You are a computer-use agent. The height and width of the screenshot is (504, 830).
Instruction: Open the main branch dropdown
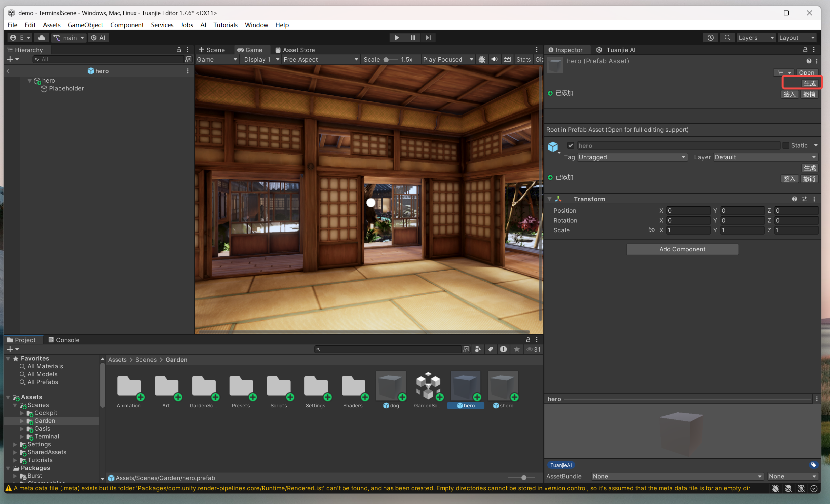69,38
